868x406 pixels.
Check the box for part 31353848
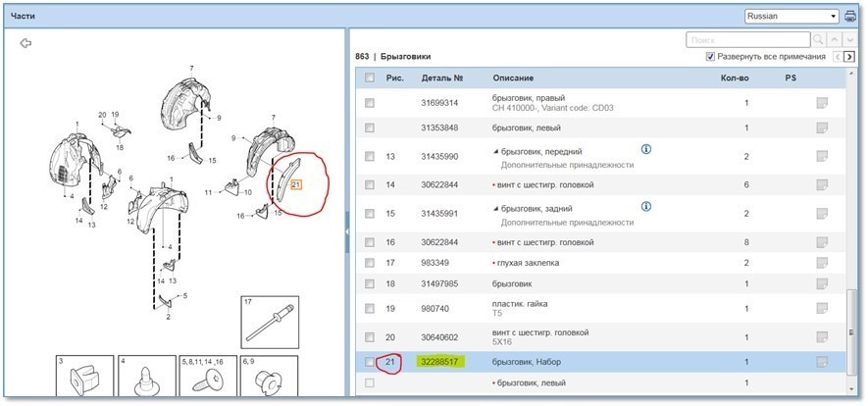[x=369, y=127]
